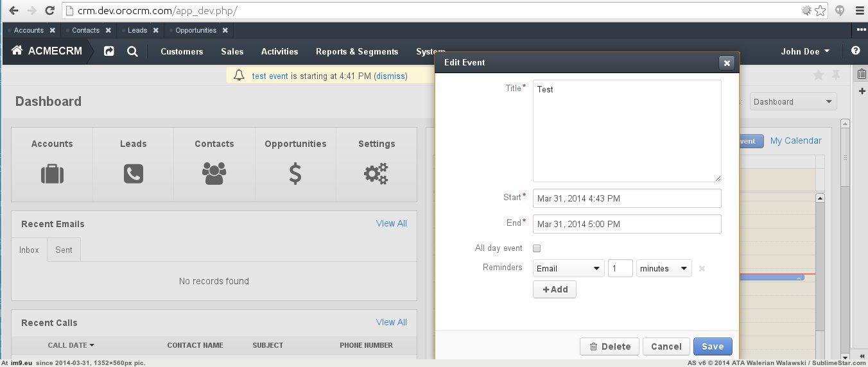Dismiss the test event reminder
Screen dimensions: 868x367
(x=390, y=76)
